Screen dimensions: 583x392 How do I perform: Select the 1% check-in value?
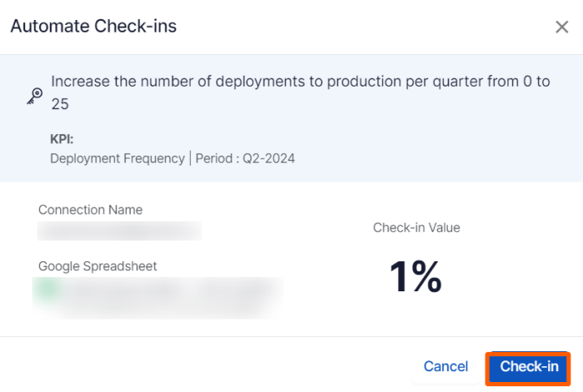(416, 277)
